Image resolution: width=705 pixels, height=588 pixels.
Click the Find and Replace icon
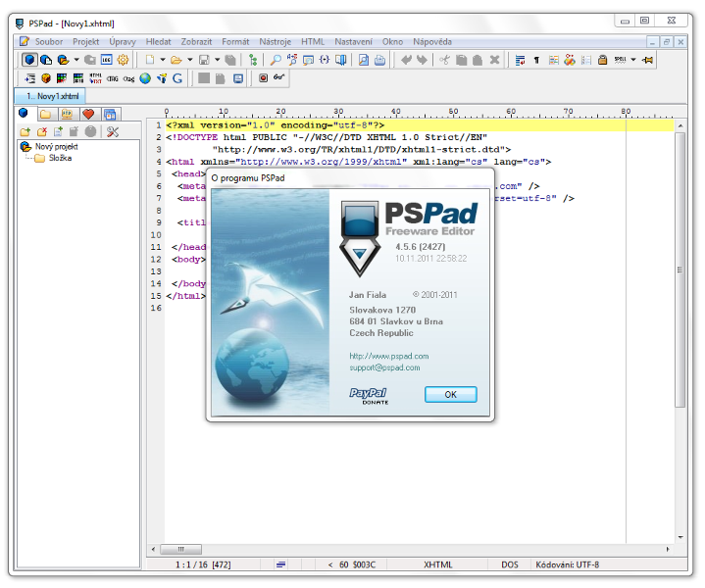pyautogui.click(x=292, y=60)
